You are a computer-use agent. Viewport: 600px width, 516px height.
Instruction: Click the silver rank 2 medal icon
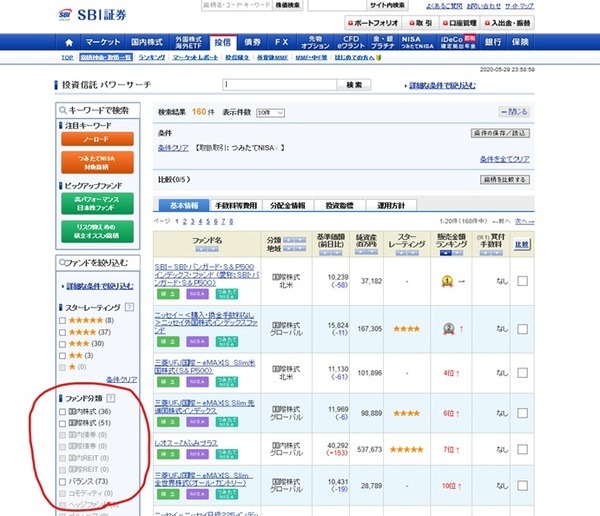[x=448, y=329]
